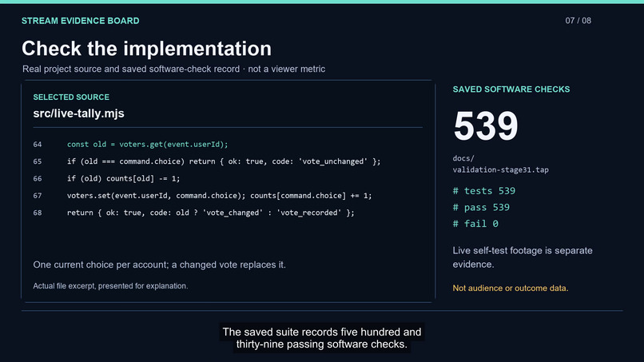Click the 'docs/' path text
This screenshot has width=644, height=362.
click(463, 158)
